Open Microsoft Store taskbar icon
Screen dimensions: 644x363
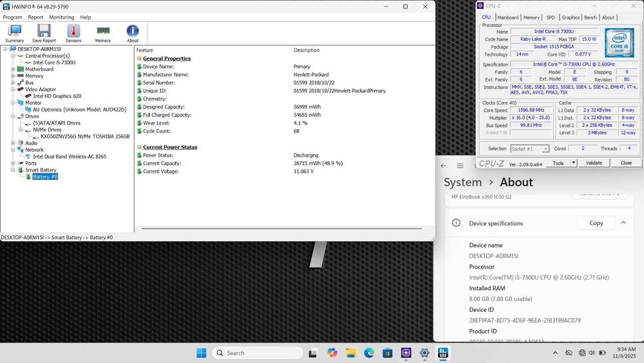[387, 353]
